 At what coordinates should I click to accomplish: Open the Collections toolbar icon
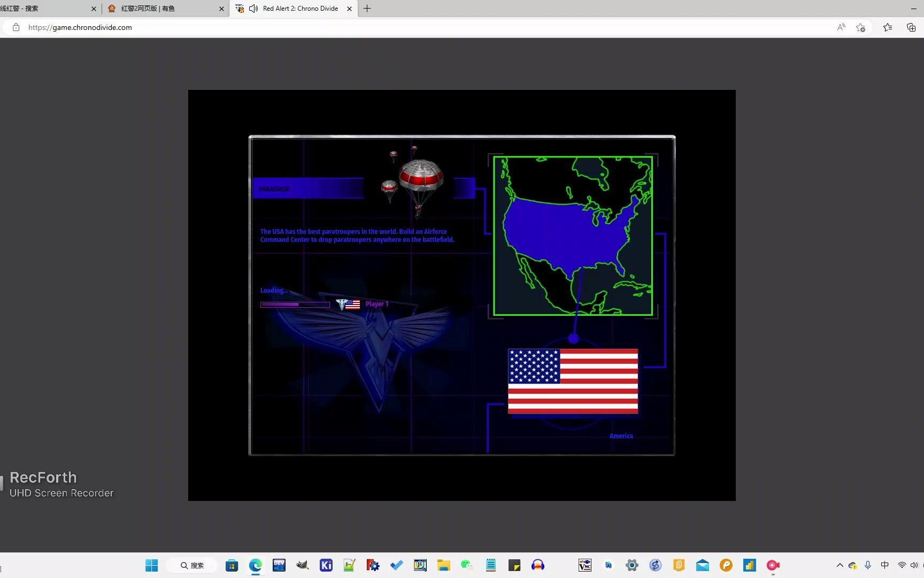tap(911, 27)
